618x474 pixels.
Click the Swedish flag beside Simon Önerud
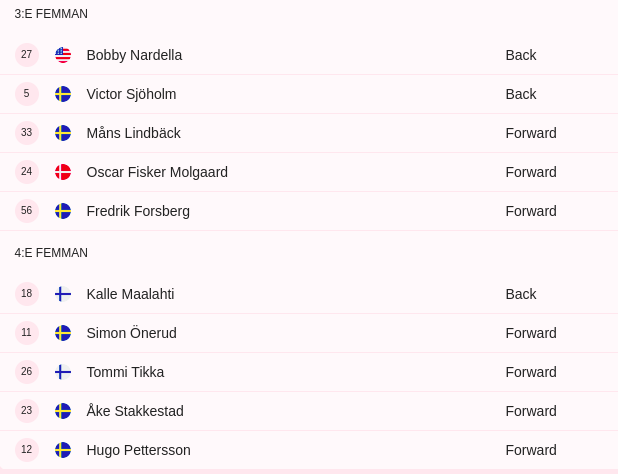tap(63, 333)
